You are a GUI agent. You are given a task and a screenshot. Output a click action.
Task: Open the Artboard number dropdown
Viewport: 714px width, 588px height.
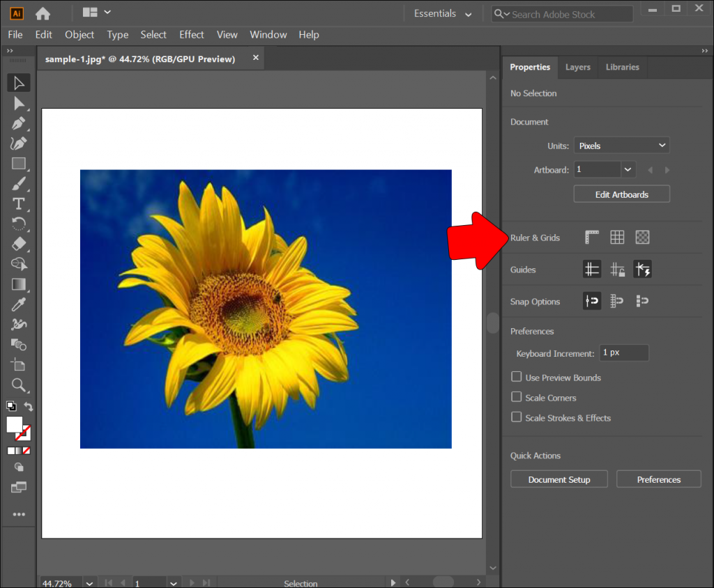coord(627,169)
